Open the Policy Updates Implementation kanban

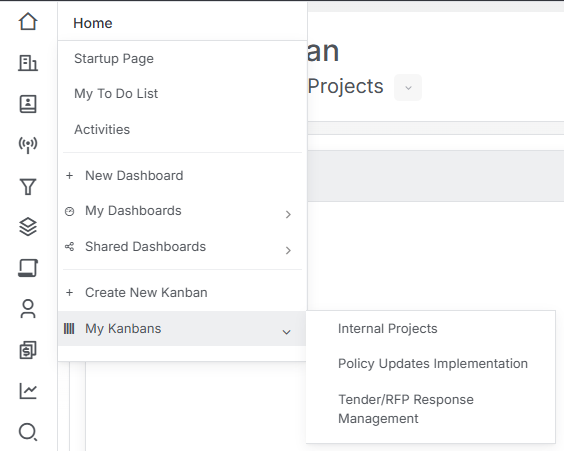433,364
